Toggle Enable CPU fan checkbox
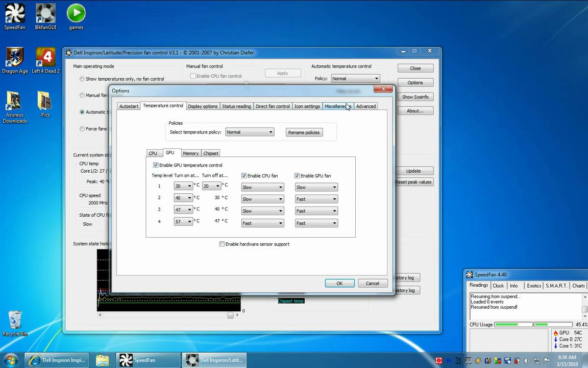 (244, 175)
